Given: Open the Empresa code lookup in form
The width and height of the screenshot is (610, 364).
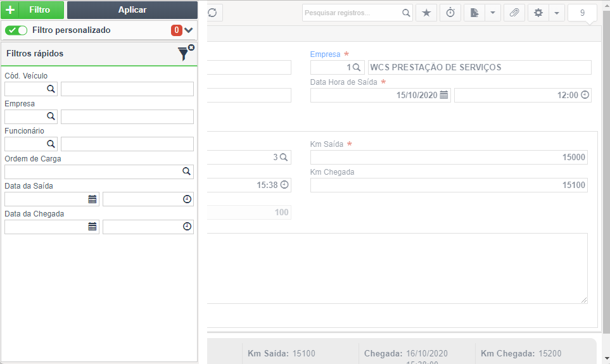Looking at the screenshot, I should point(356,67).
